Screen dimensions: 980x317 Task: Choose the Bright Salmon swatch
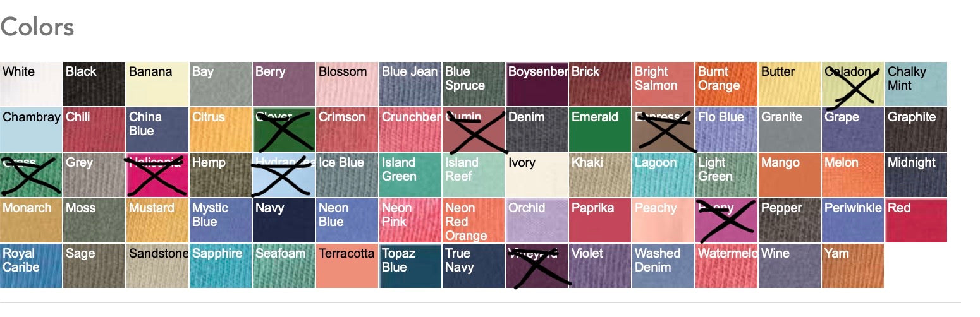point(663,84)
